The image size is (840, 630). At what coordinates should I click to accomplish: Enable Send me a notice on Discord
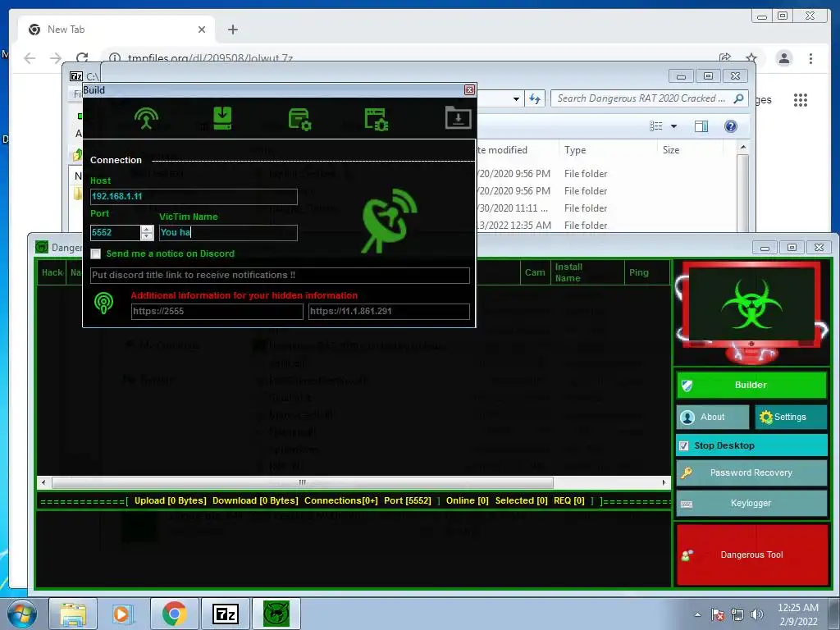coord(95,254)
